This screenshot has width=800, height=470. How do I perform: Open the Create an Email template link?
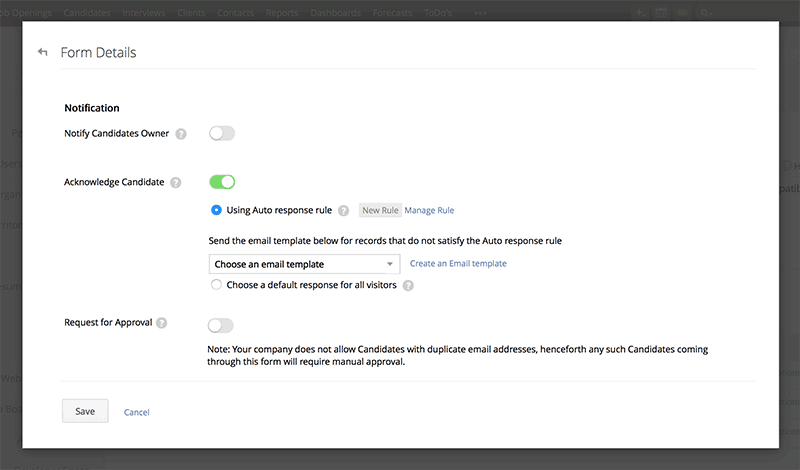point(458,264)
